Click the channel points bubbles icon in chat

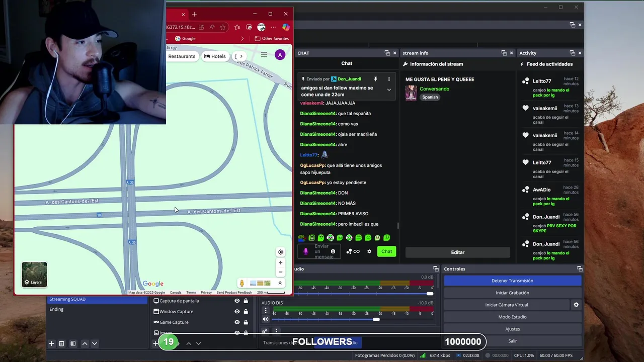point(349,251)
